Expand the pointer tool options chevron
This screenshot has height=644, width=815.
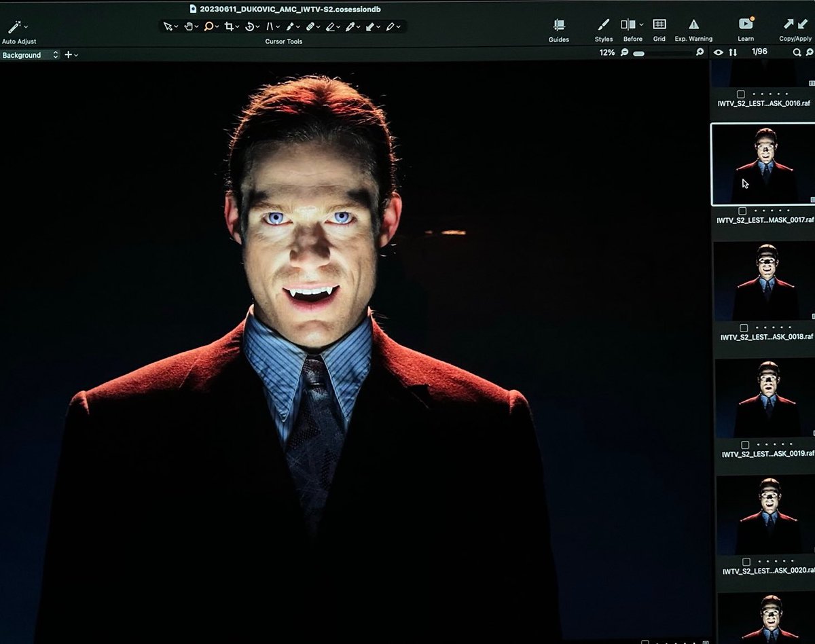[176, 27]
